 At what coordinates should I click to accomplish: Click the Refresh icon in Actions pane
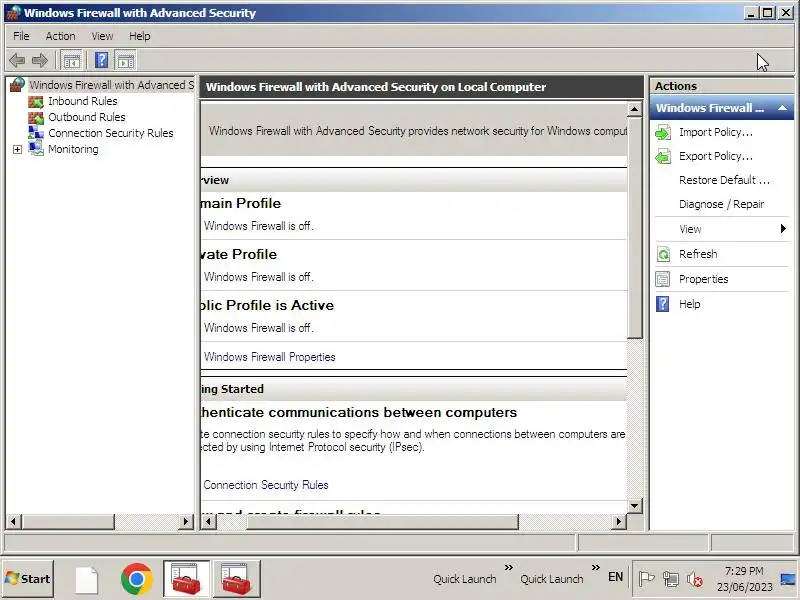click(x=663, y=254)
